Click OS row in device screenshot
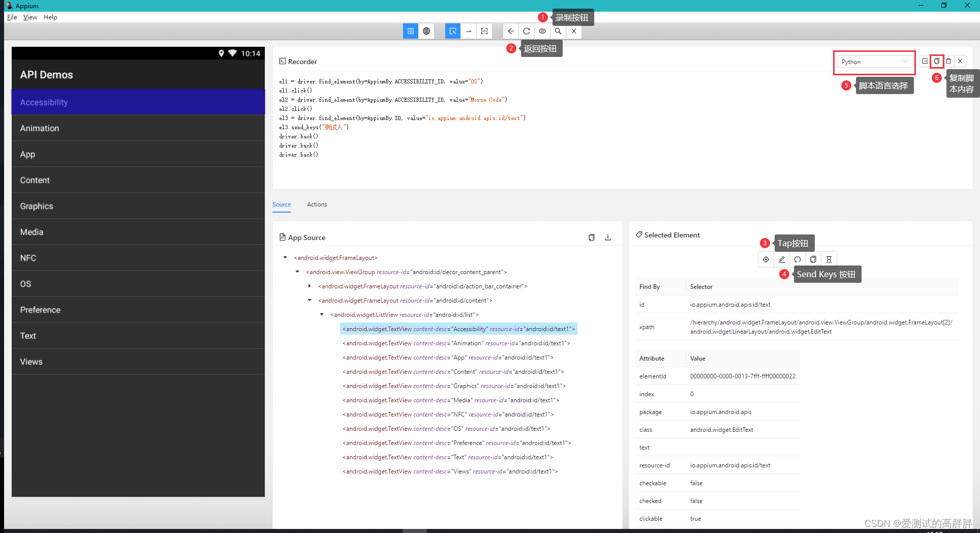This screenshot has width=980, height=533. (138, 284)
